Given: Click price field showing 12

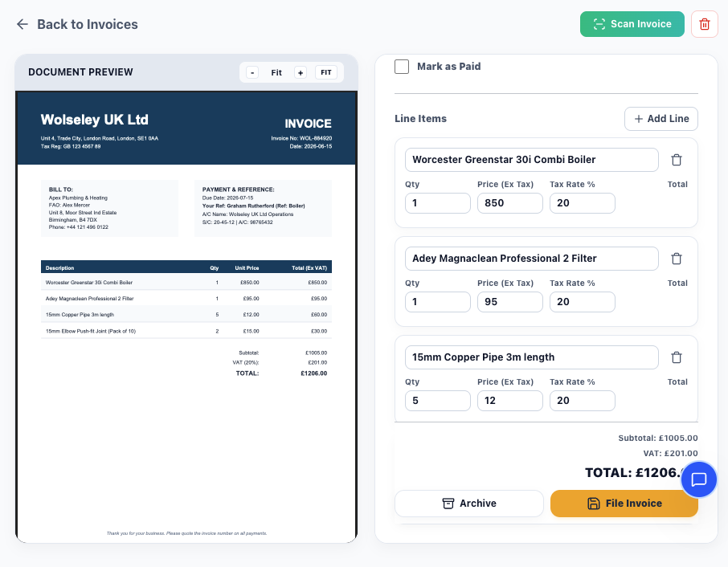Looking at the screenshot, I should (509, 401).
